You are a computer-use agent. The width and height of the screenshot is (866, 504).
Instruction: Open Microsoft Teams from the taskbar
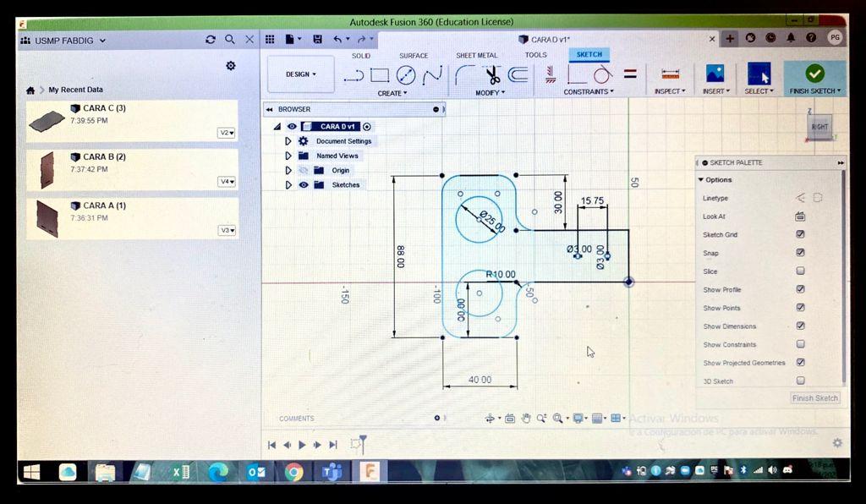click(332, 472)
